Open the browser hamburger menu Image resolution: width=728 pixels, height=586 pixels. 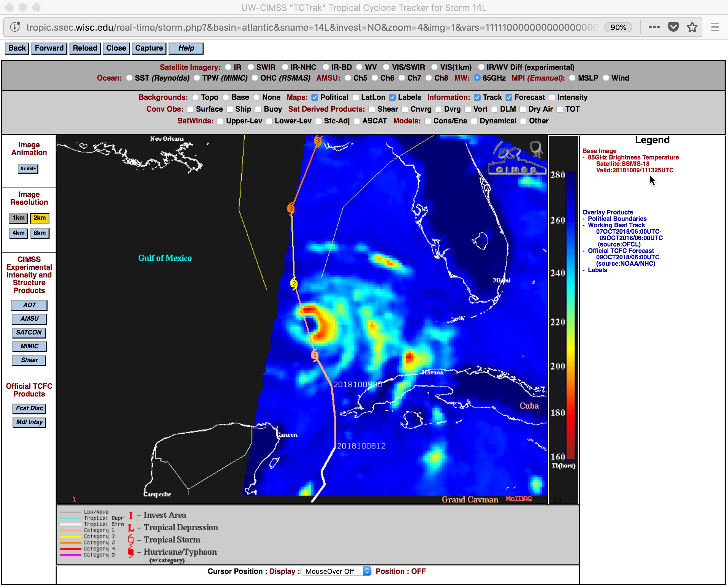coord(715,27)
